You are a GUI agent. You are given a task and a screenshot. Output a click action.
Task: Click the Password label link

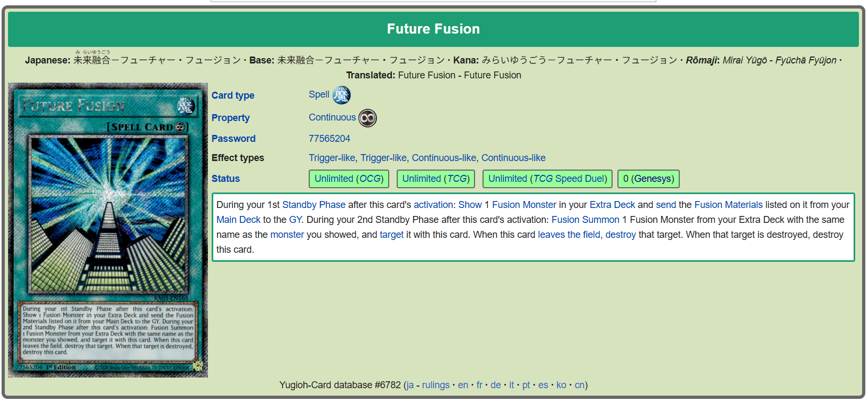click(234, 139)
